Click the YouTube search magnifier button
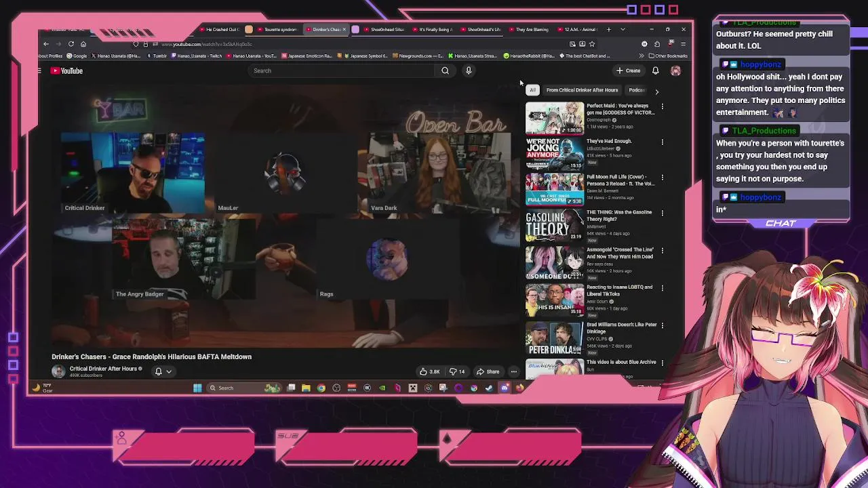 [445, 70]
